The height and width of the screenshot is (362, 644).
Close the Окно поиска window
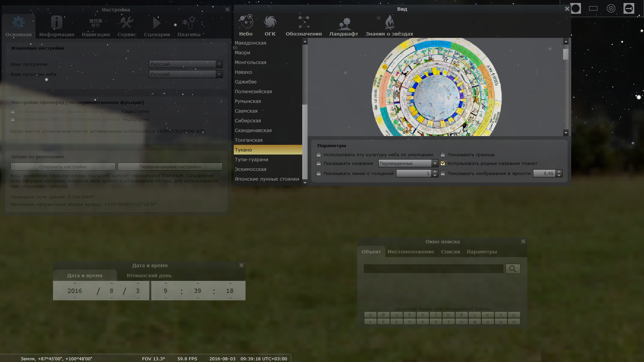coord(523,241)
